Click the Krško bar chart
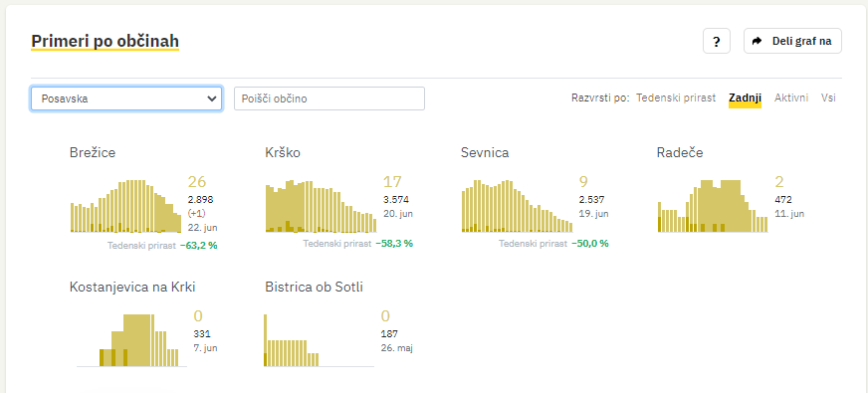Screen dimensions: 868x393 coord(322,206)
